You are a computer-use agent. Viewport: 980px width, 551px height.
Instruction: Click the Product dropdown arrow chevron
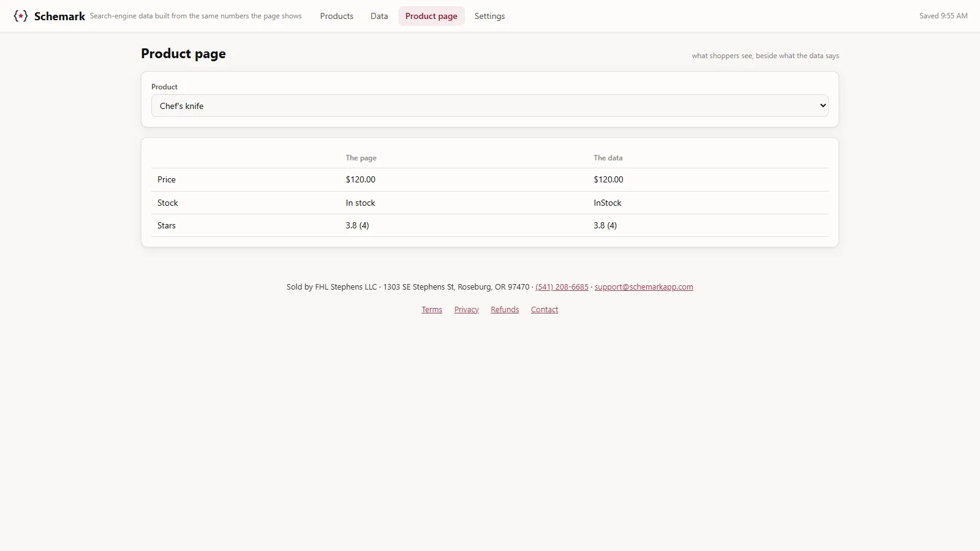coord(823,106)
